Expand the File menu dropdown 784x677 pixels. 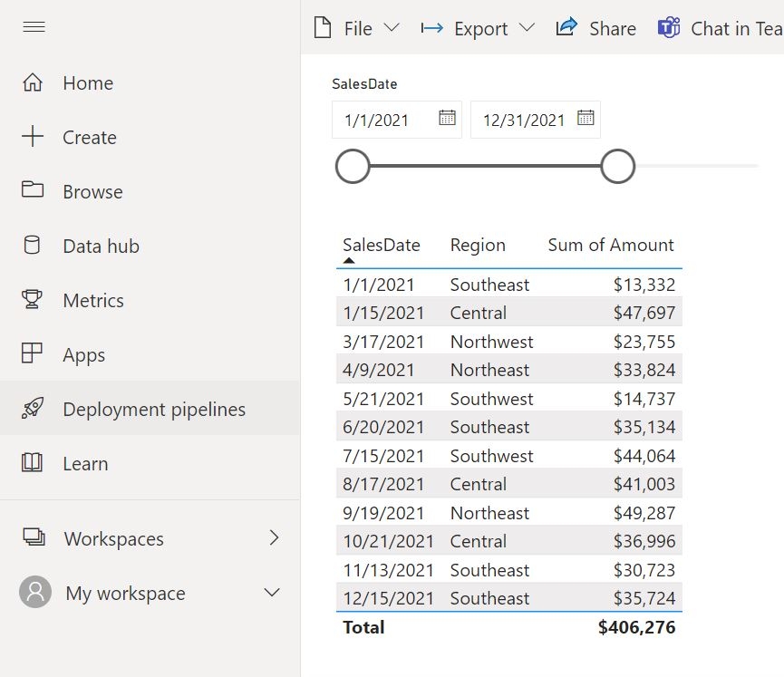(x=393, y=28)
